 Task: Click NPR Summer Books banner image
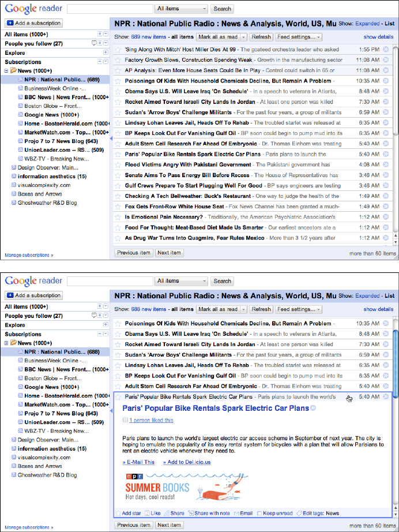coord(187,487)
